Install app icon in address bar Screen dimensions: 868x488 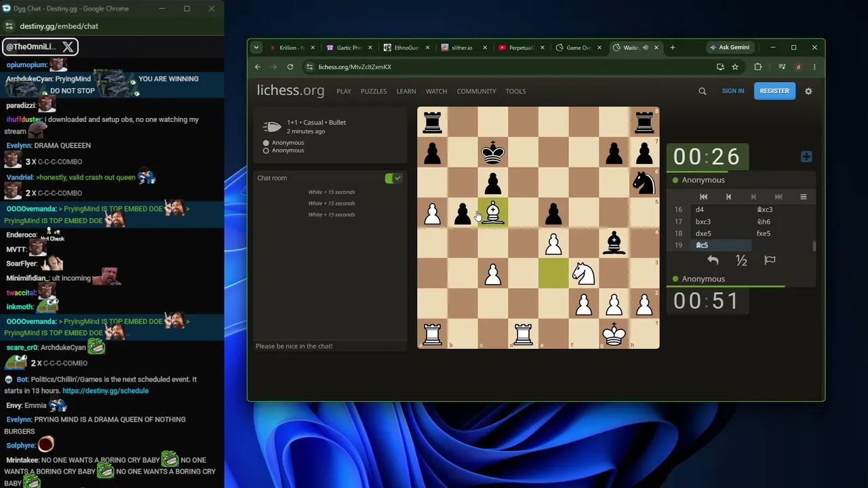[720, 67]
